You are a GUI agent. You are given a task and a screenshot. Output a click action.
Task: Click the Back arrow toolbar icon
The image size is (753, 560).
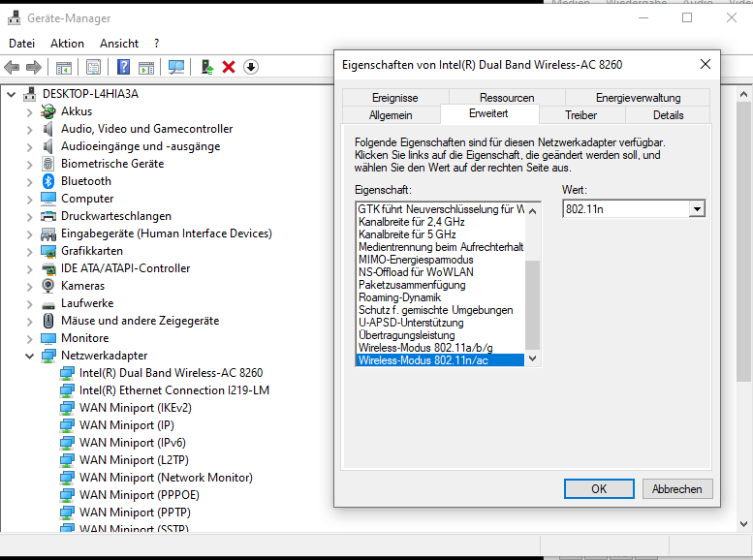12,67
